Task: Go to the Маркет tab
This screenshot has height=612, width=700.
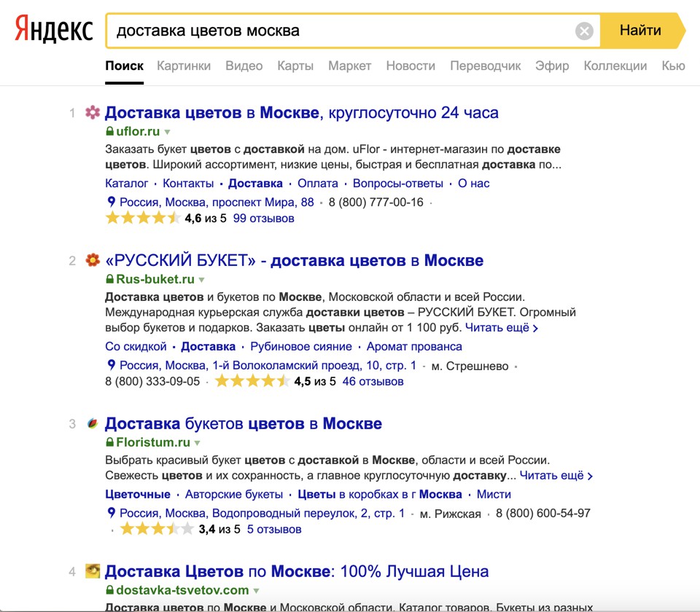Action: point(349,66)
